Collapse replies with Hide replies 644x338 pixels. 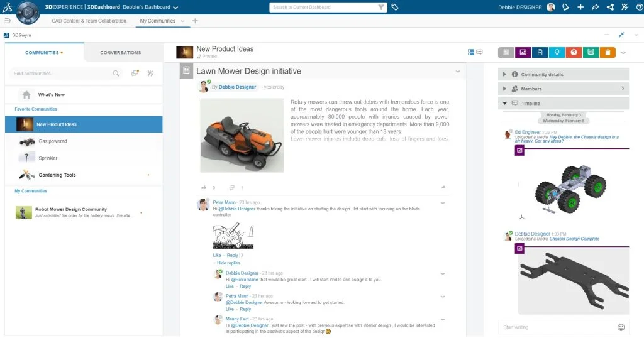click(x=228, y=263)
